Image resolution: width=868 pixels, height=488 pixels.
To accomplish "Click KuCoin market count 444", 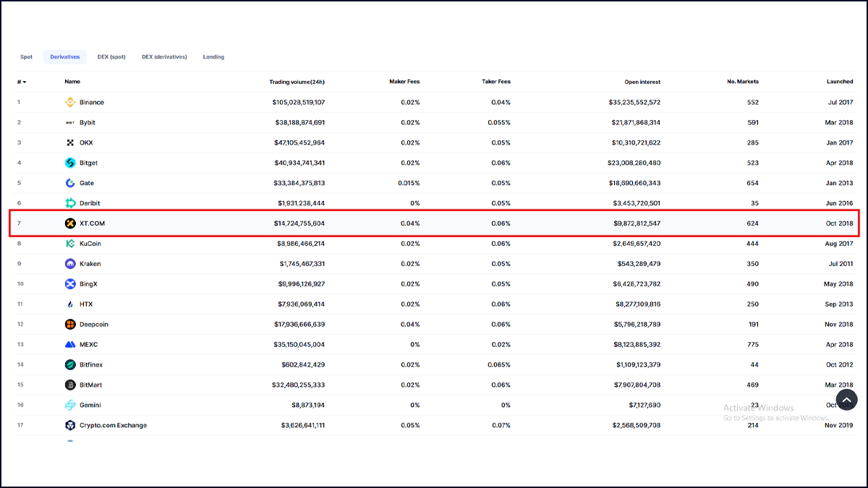I will click(x=753, y=244).
